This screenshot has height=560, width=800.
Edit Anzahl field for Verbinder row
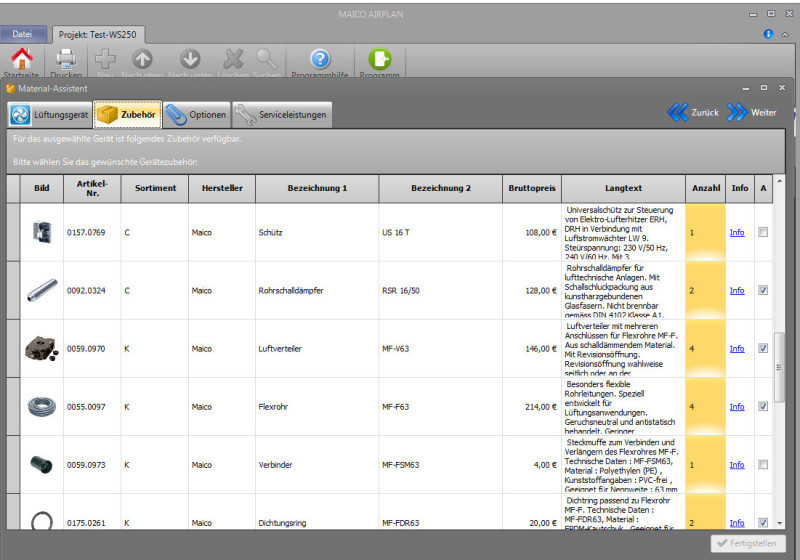[705, 465]
